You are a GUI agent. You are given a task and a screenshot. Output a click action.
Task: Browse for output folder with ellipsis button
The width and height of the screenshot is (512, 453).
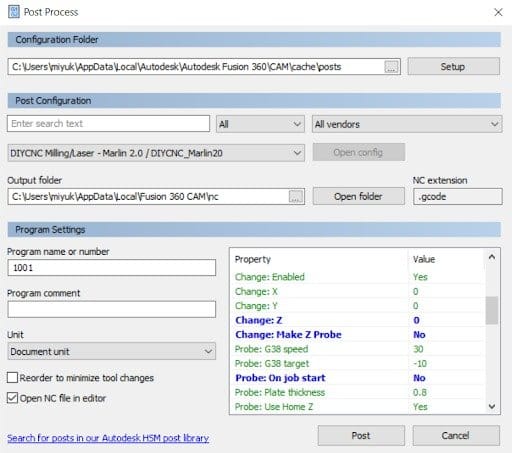point(296,197)
